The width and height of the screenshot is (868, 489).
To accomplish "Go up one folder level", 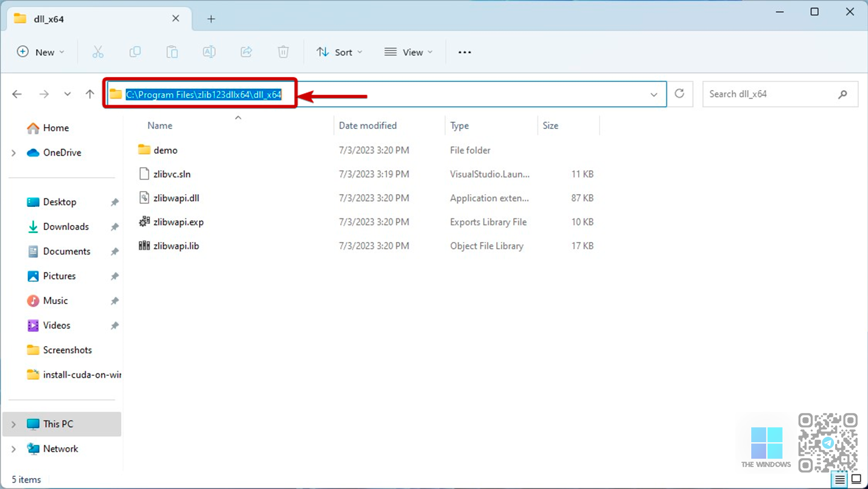I will tap(90, 94).
